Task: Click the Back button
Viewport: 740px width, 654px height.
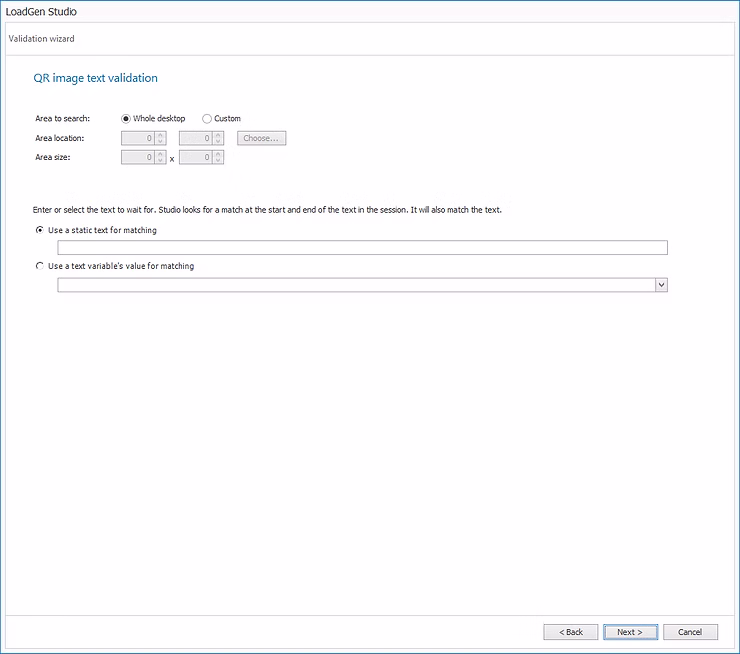Action: [x=571, y=632]
